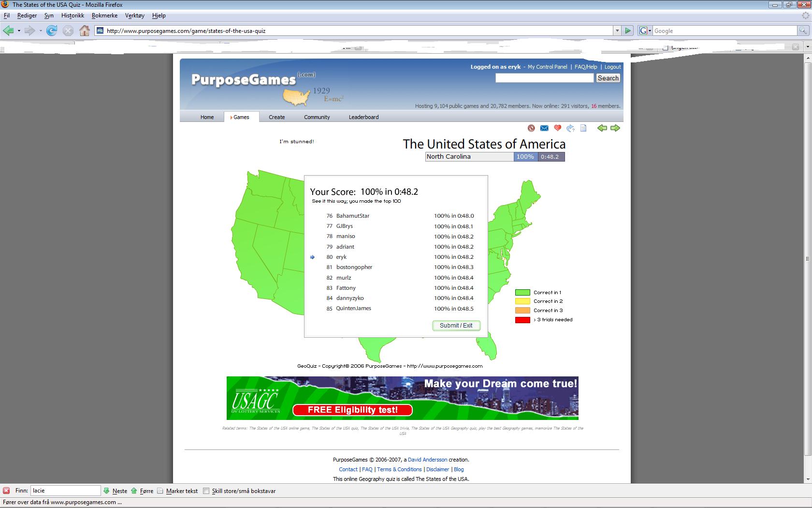Open the Syn menu
This screenshot has height=508, width=812.
click(x=49, y=15)
